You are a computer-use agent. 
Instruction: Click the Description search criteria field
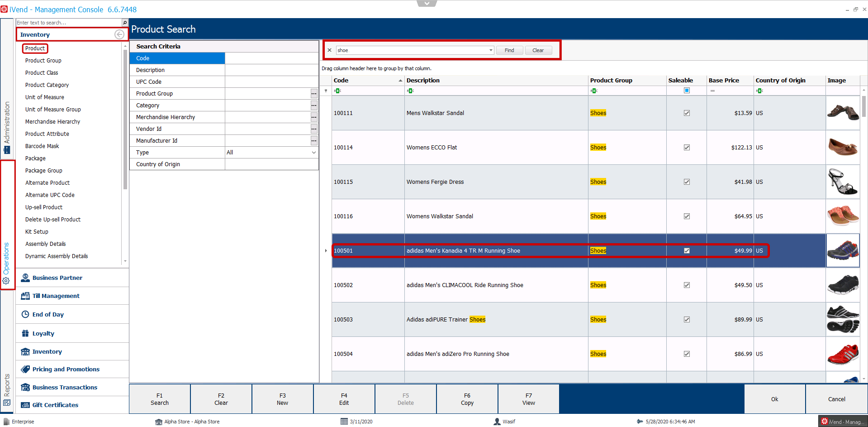tap(271, 70)
